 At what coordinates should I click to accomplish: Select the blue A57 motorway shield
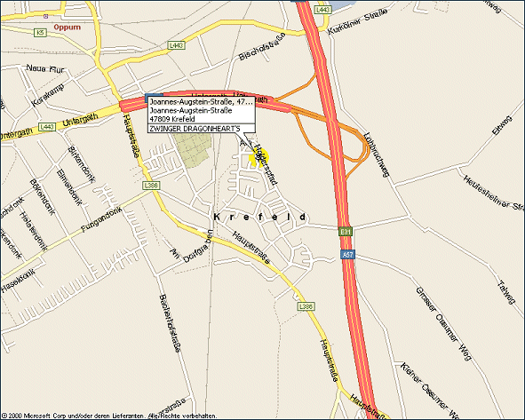[x=347, y=255]
